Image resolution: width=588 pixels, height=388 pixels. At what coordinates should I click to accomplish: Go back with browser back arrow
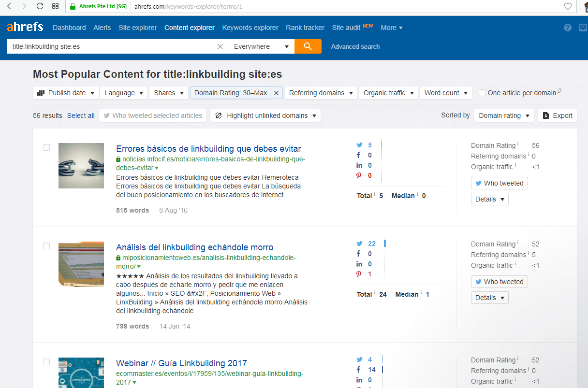click(x=9, y=6)
